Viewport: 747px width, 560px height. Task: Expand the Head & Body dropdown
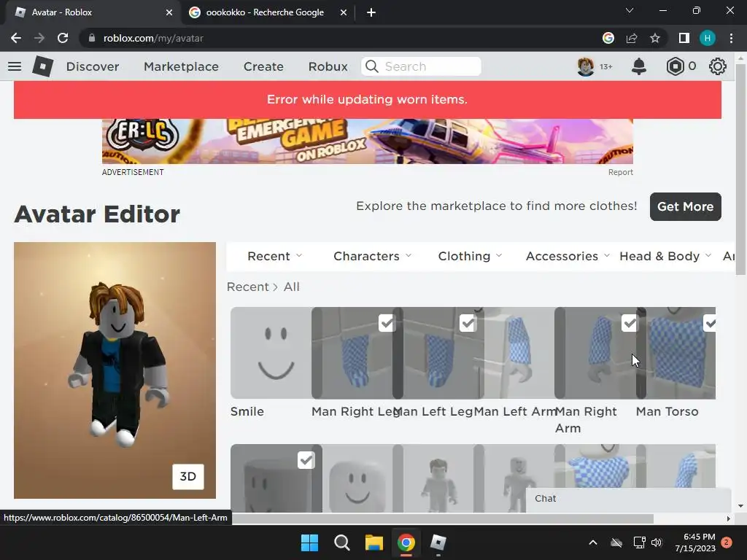click(665, 256)
